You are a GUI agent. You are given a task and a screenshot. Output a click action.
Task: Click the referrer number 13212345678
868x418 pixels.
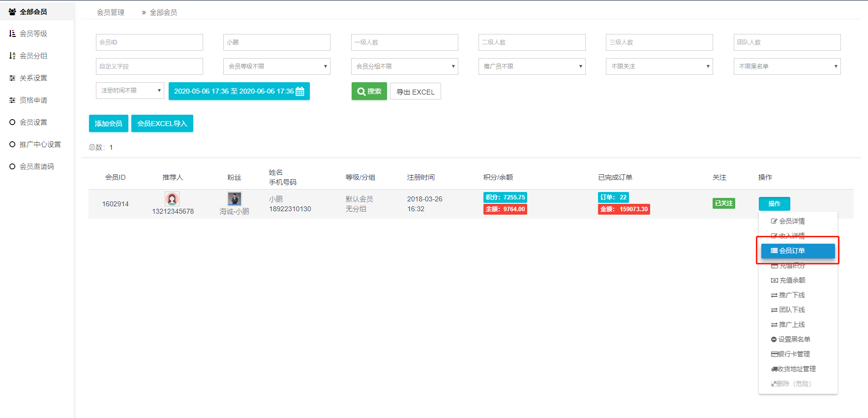tap(173, 211)
